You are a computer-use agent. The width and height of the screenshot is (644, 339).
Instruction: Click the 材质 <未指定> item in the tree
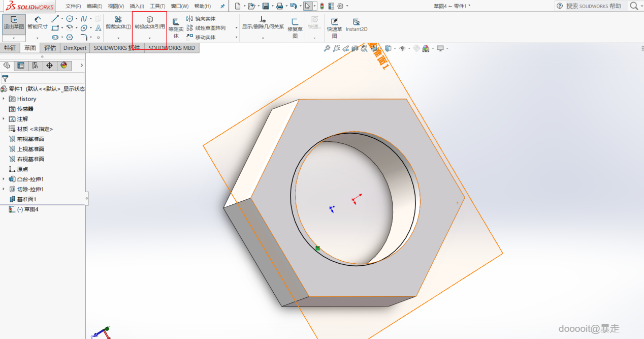point(35,129)
